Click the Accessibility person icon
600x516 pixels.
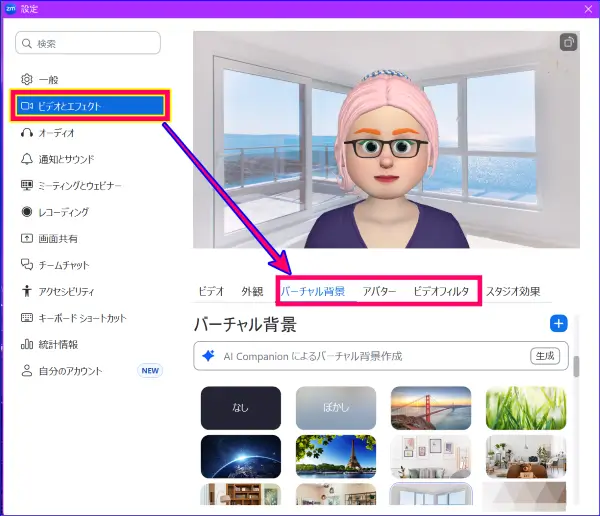click(26, 291)
